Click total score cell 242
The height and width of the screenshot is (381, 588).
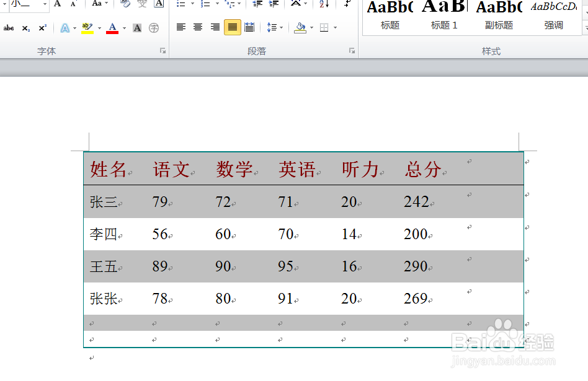(x=416, y=202)
